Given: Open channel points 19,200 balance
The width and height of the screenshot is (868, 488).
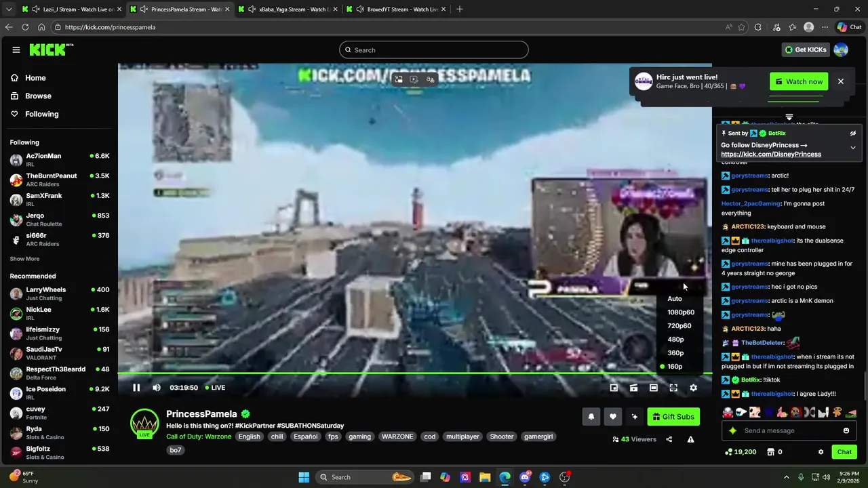Looking at the screenshot, I should pos(741,452).
